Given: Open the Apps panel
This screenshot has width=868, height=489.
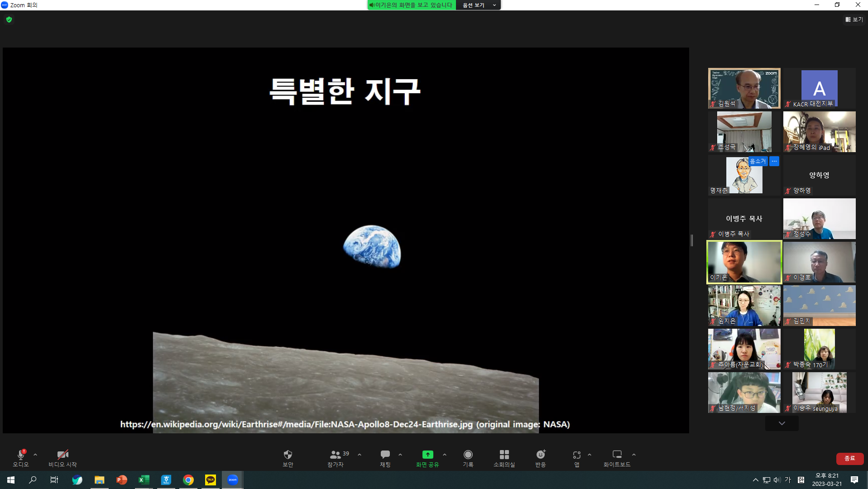Looking at the screenshot, I should click(577, 455).
